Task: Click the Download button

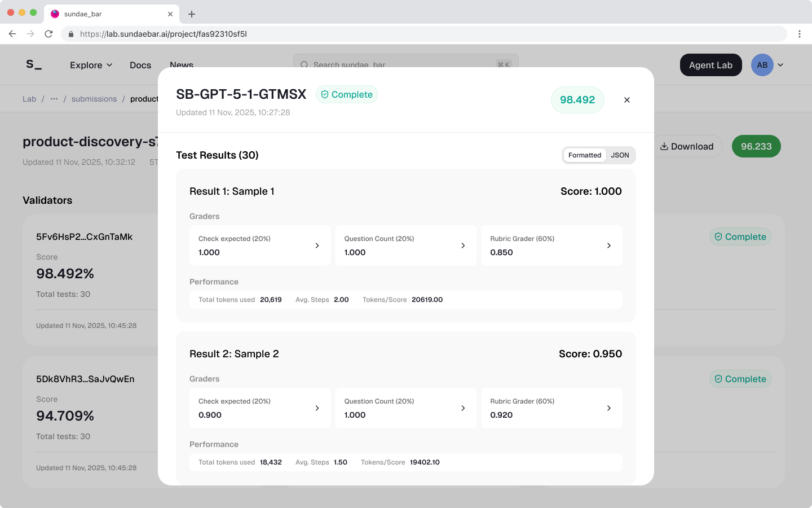Action: coord(687,146)
